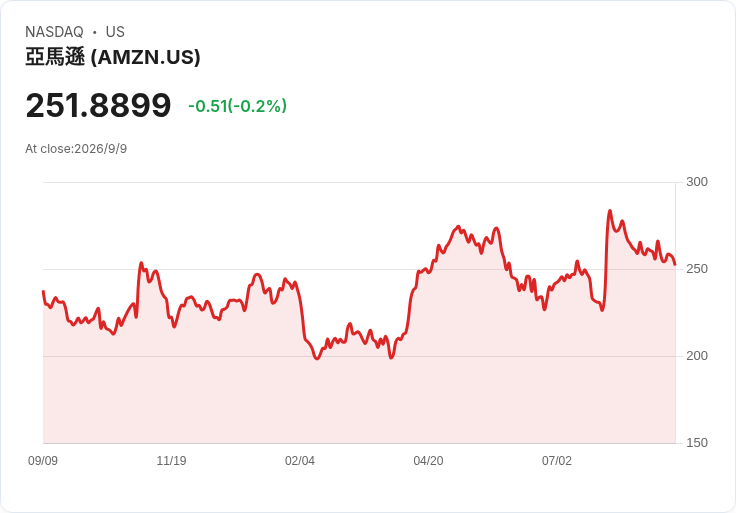Click the 200 price axis label
This screenshot has height=513, width=736.
click(697, 356)
